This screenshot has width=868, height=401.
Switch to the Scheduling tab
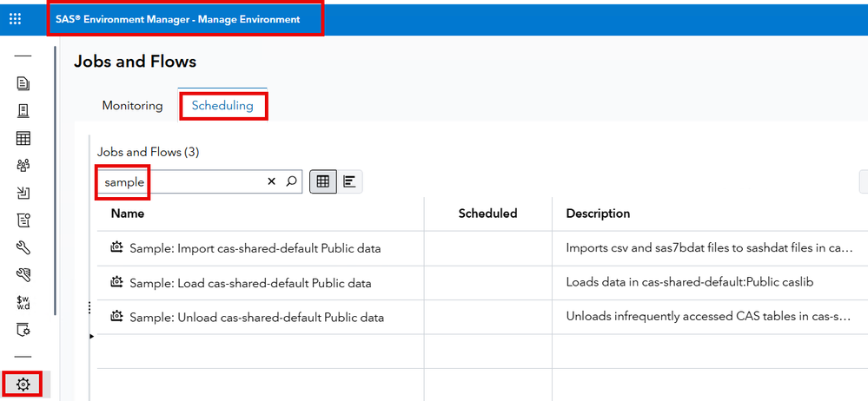pos(222,106)
